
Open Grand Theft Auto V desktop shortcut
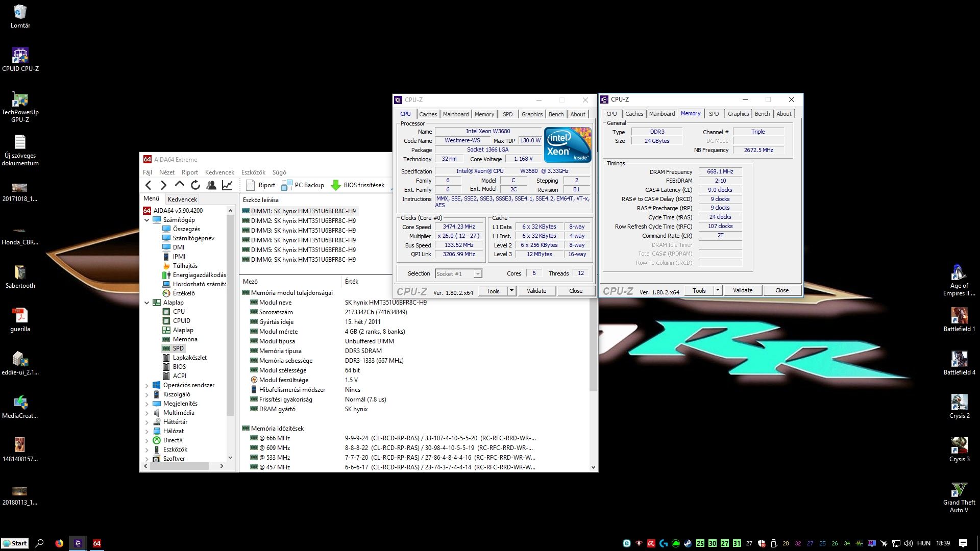(x=959, y=497)
